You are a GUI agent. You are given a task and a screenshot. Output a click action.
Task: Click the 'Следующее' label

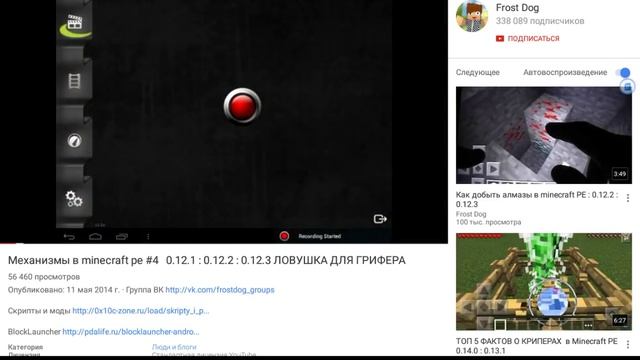478,72
